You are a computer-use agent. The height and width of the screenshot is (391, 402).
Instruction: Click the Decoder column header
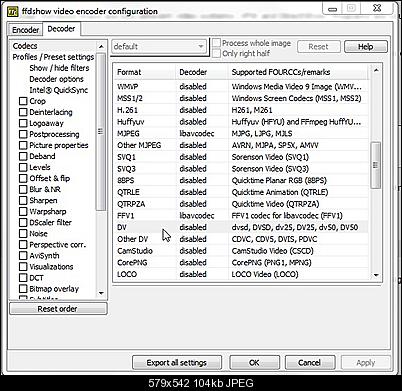pos(202,72)
